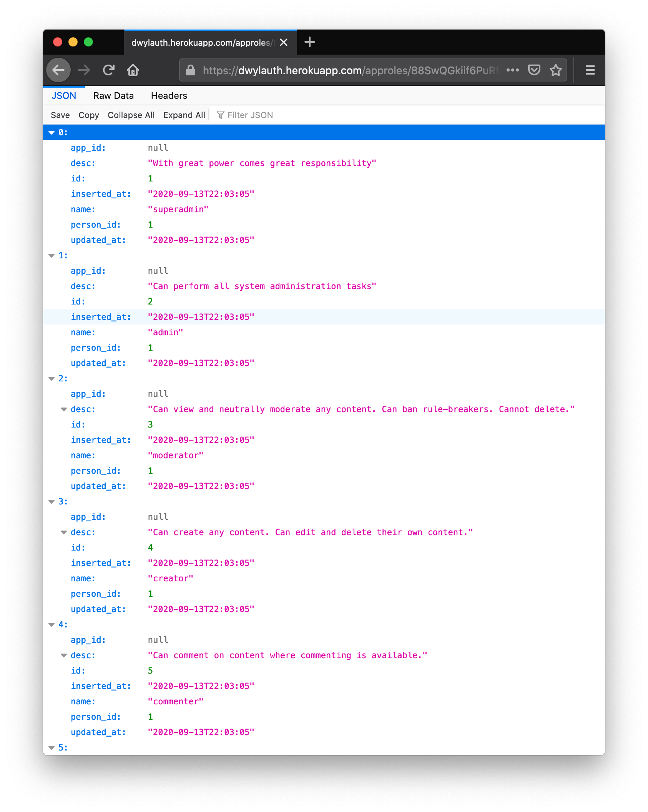The height and width of the screenshot is (812, 648).
Task: Switch to the Headers tab
Action: click(x=169, y=95)
